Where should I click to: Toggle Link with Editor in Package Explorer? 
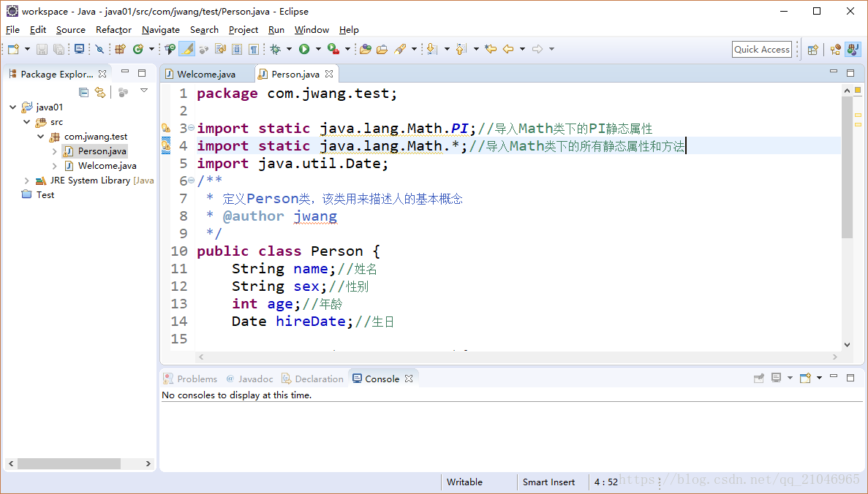99,91
